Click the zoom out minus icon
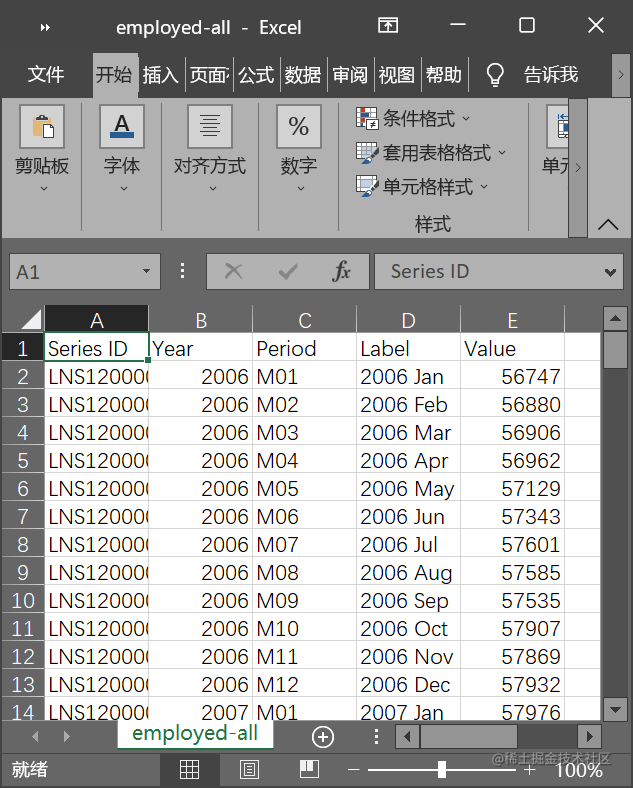This screenshot has width=633, height=788. (x=353, y=769)
